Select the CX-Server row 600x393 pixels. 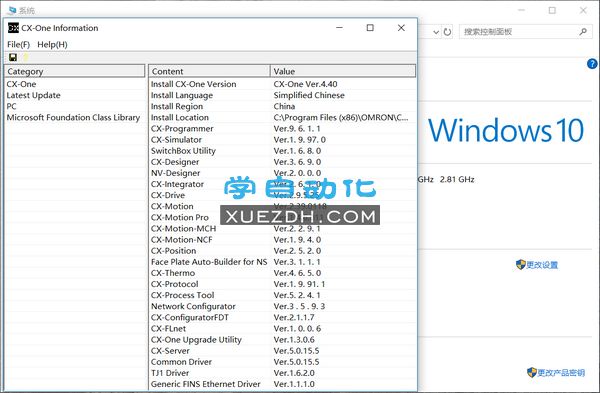(x=282, y=351)
